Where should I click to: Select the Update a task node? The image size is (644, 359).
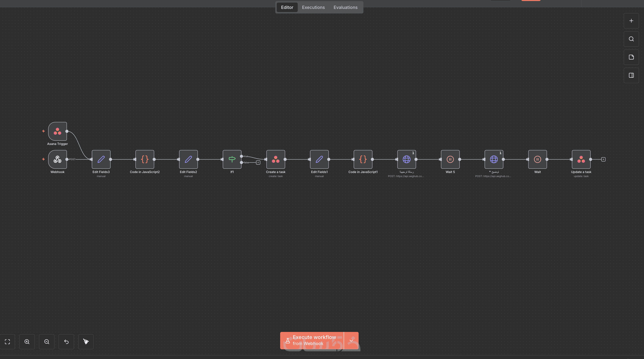tap(581, 159)
